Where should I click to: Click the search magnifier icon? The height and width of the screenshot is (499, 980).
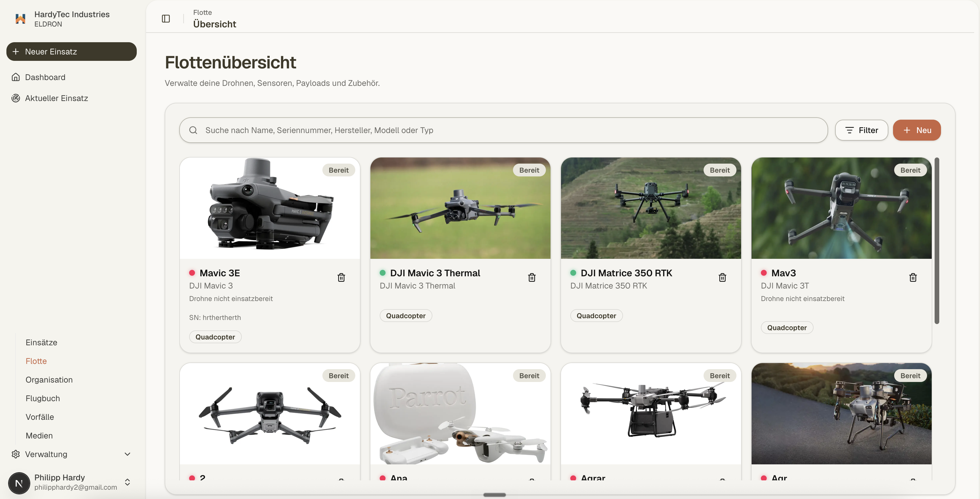point(193,130)
